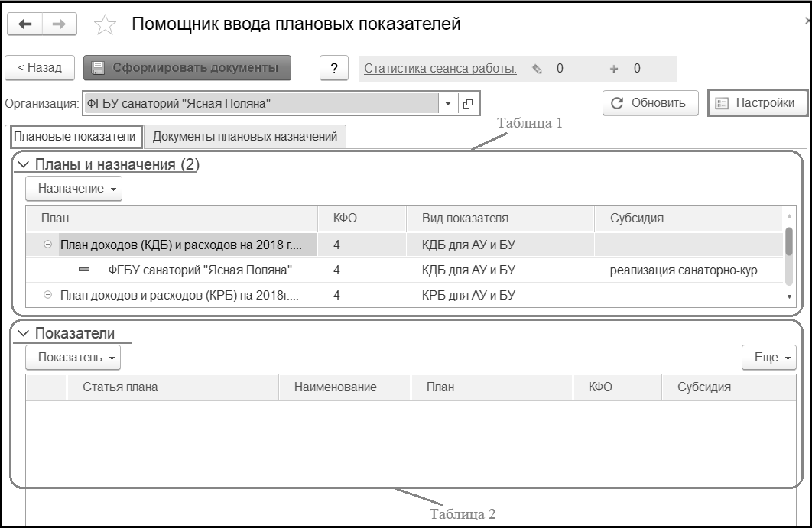Click "реализация санаторно-кур..." subsidy cell

[x=688, y=270]
